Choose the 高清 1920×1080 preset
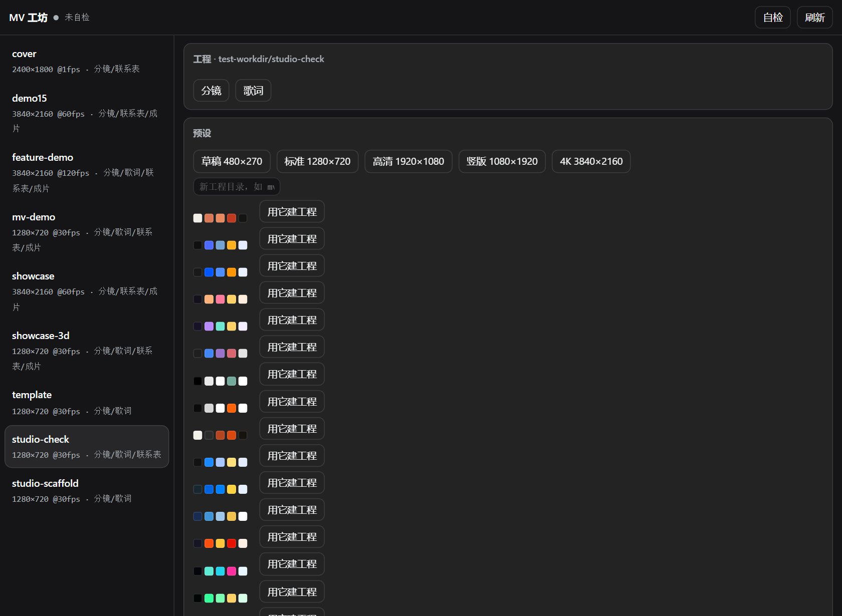 (408, 161)
